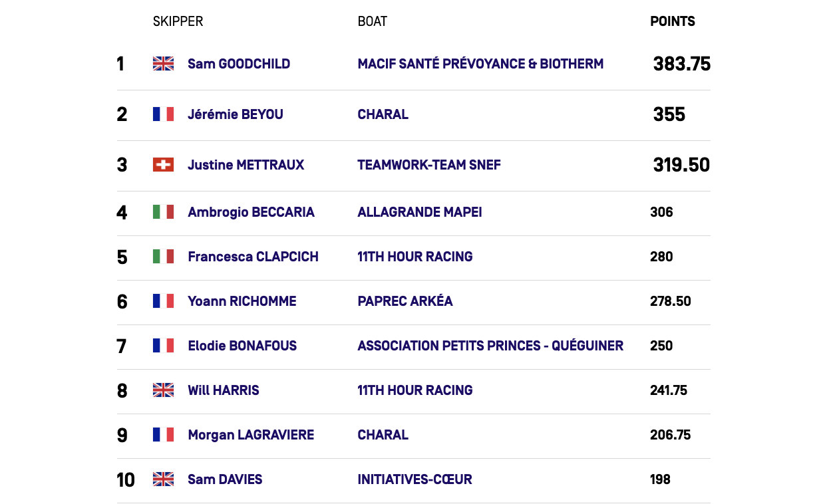Click the Swiss flag beside Justine Mettraux
This screenshot has height=504, width=833.
pyautogui.click(x=163, y=165)
